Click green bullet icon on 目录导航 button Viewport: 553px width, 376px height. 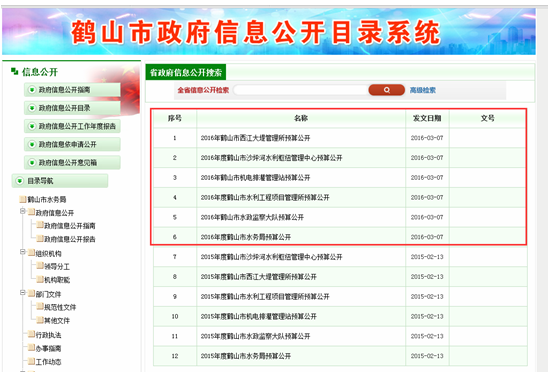(x=20, y=181)
